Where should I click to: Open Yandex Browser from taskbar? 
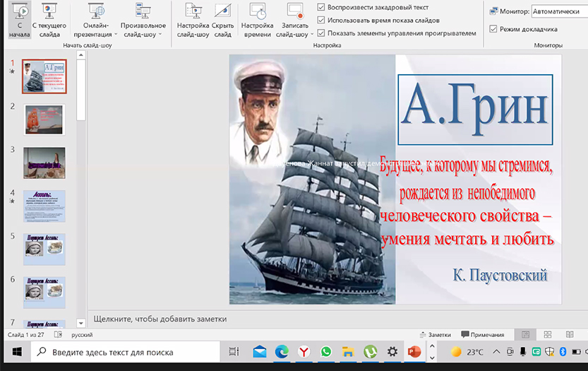point(304,352)
